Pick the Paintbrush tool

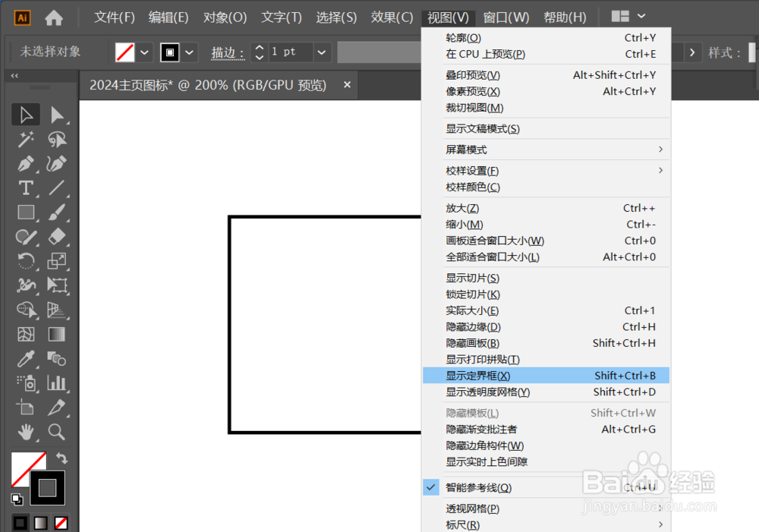coord(57,212)
